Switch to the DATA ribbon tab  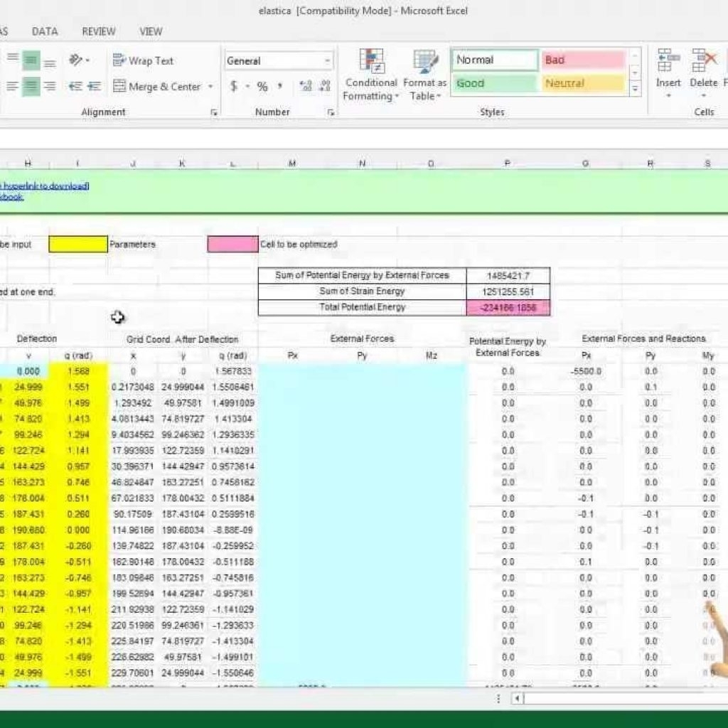45,31
